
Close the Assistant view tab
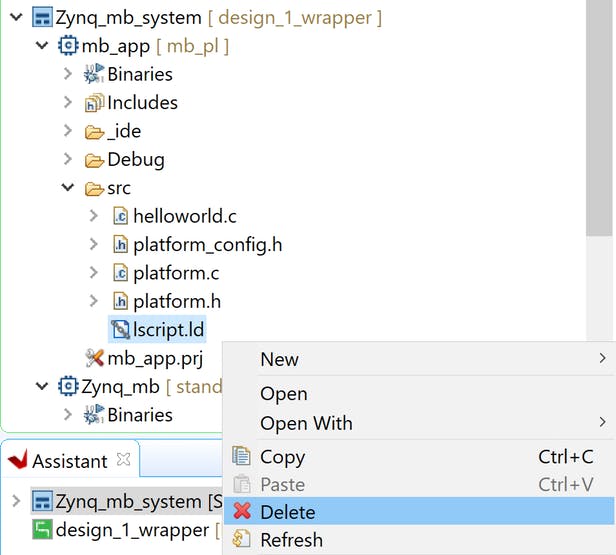point(124,460)
